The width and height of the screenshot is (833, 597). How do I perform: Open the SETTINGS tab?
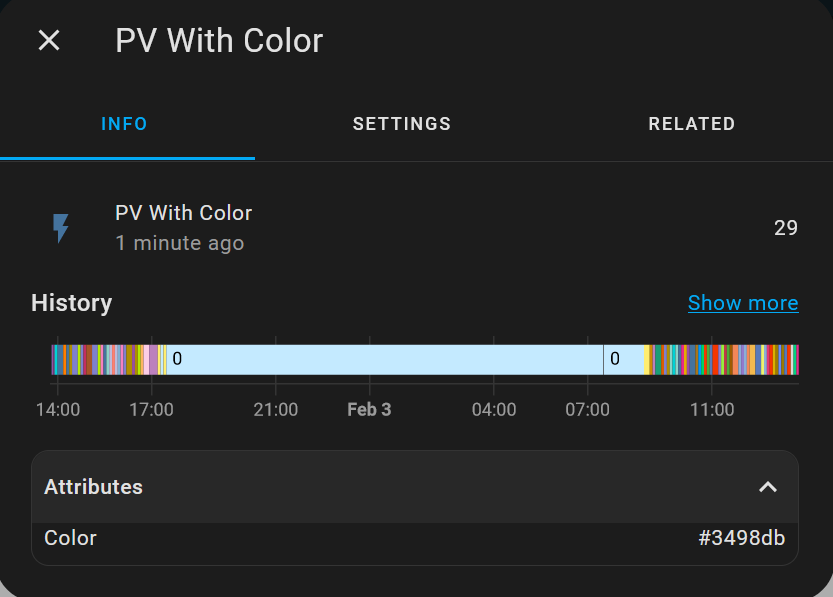pos(402,124)
